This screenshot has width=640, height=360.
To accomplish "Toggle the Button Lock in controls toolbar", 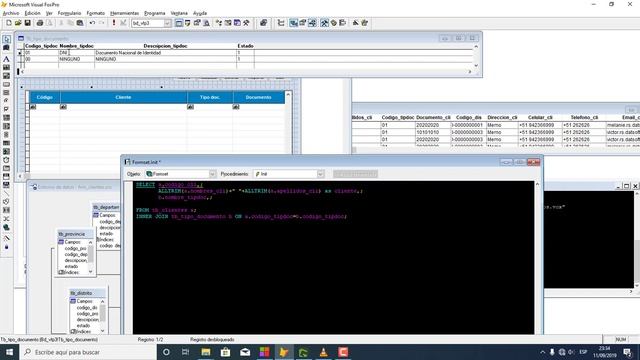I will (x=7, y=247).
